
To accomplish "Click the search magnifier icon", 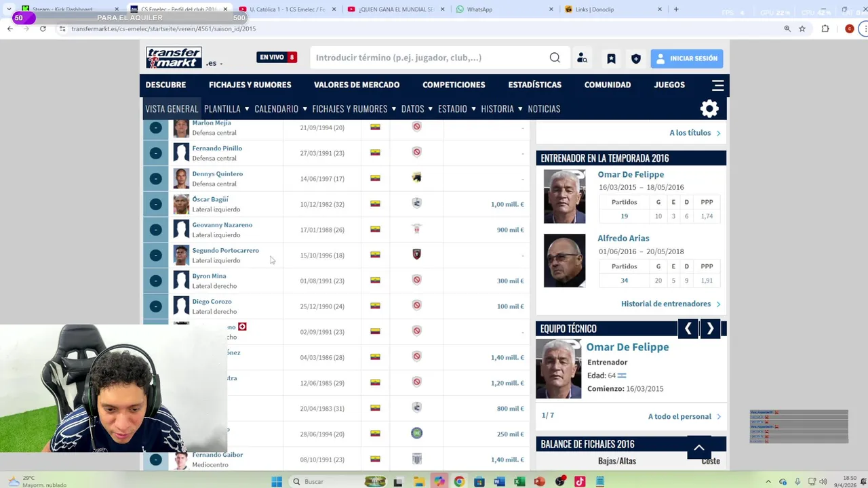I will coord(555,58).
